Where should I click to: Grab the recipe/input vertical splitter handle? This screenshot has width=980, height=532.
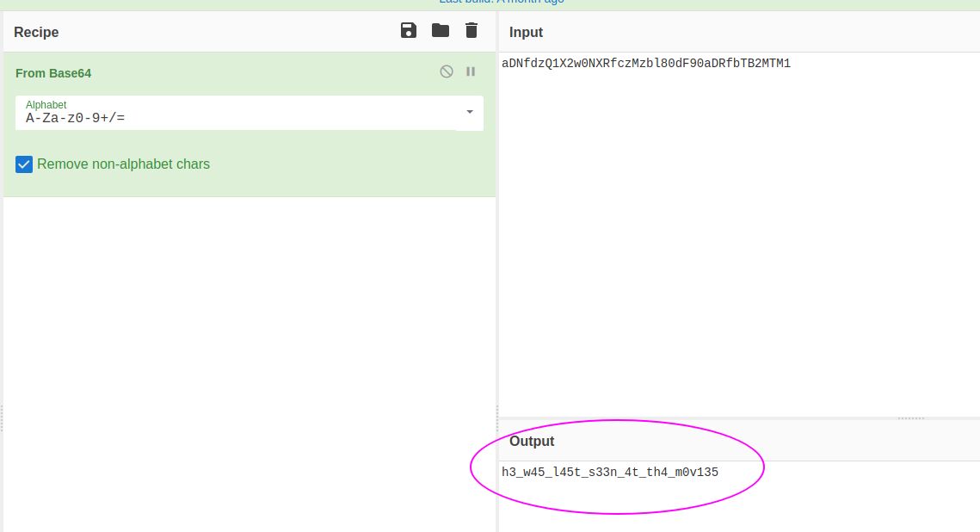(496, 418)
